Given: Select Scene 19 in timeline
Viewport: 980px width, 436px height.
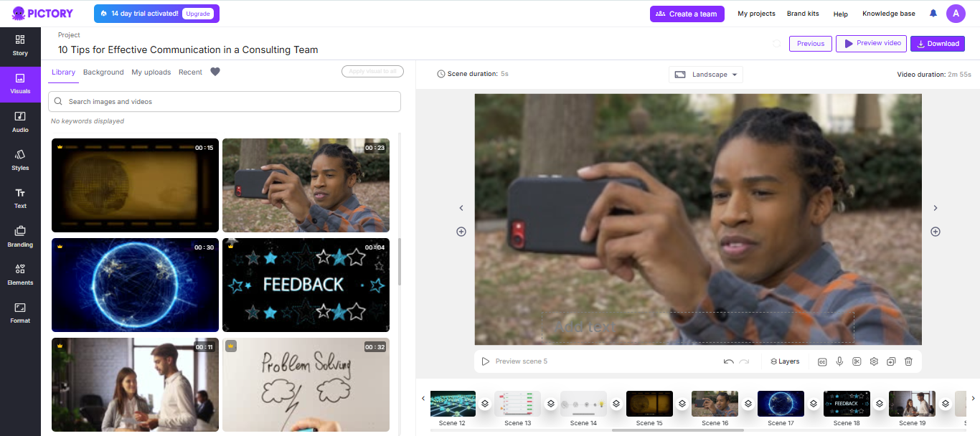Looking at the screenshot, I should pyautogui.click(x=912, y=404).
